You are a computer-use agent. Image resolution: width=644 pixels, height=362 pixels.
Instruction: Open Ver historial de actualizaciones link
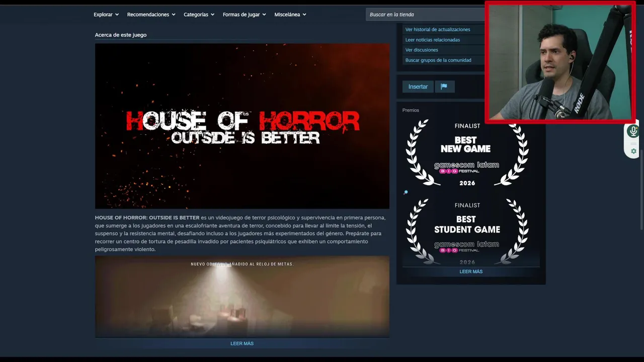coord(438,30)
